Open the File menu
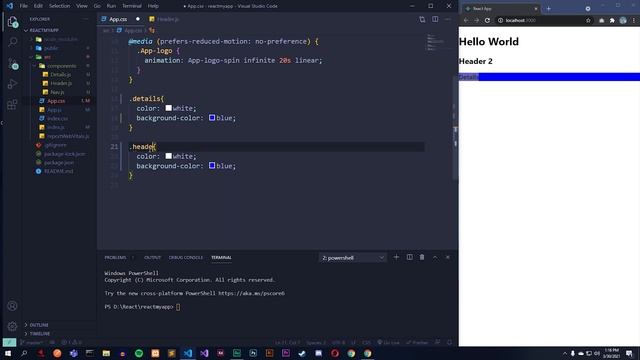 [24, 6]
